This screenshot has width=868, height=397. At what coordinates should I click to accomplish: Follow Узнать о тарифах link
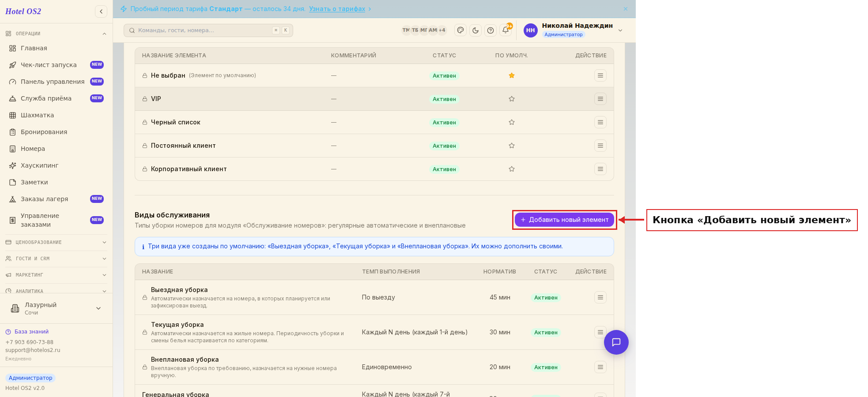[x=337, y=9]
